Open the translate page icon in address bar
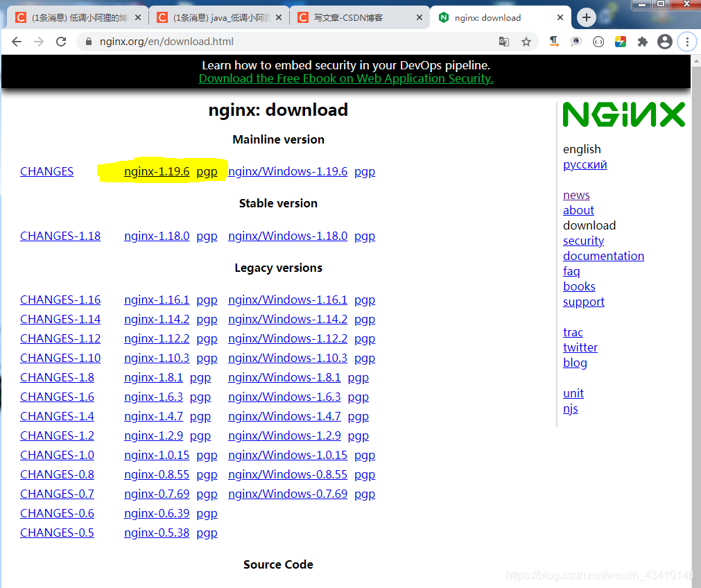The height and width of the screenshot is (588, 701). pyautogui.click(x=504, y=42)
